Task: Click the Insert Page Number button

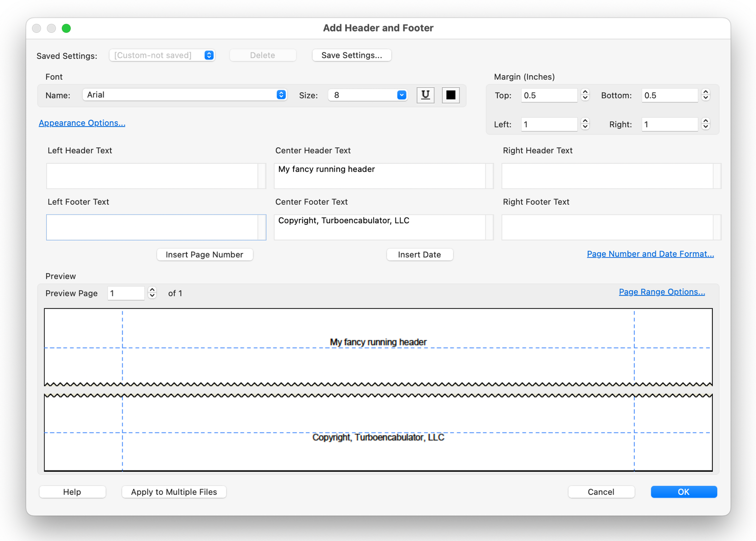Action: pos(205,254)
